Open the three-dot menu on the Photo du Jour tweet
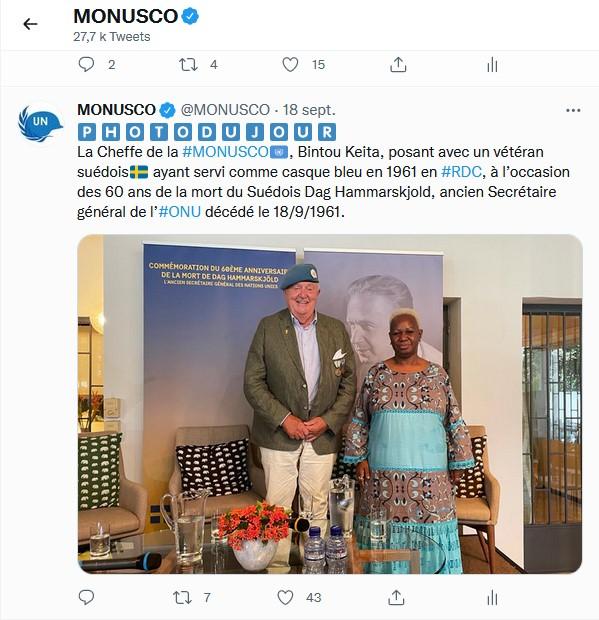 pos(573,110)
